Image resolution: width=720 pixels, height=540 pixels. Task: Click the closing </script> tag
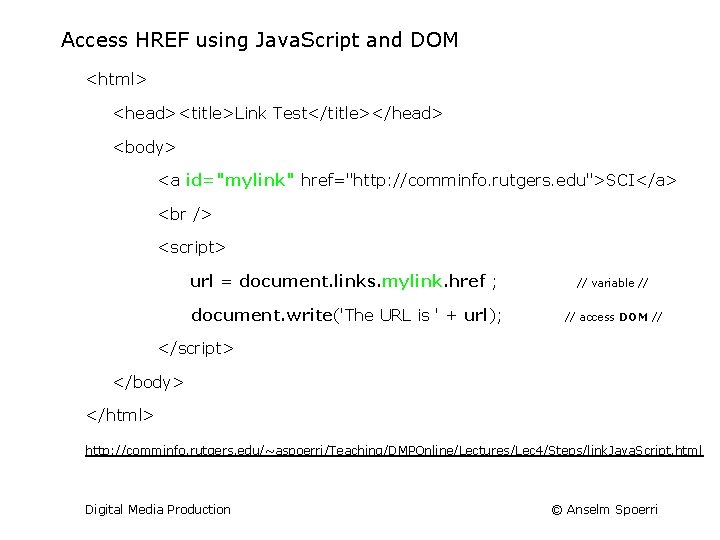(x=196, y=349)
